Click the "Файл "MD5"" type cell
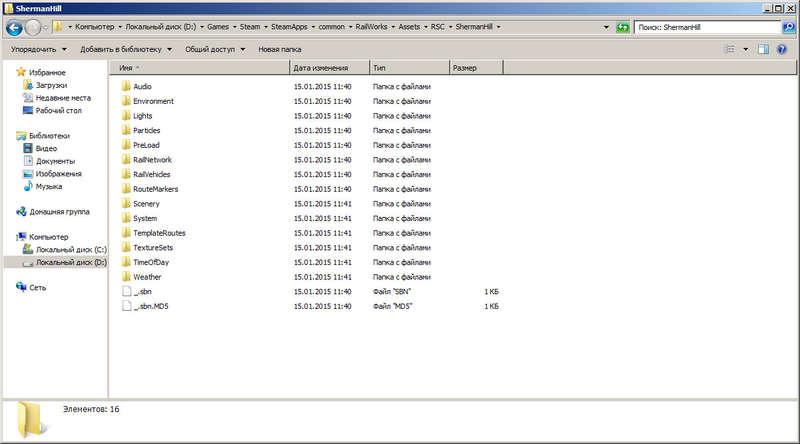The width and height of the screenshot is (800, 444). click(x=392, y=306)
